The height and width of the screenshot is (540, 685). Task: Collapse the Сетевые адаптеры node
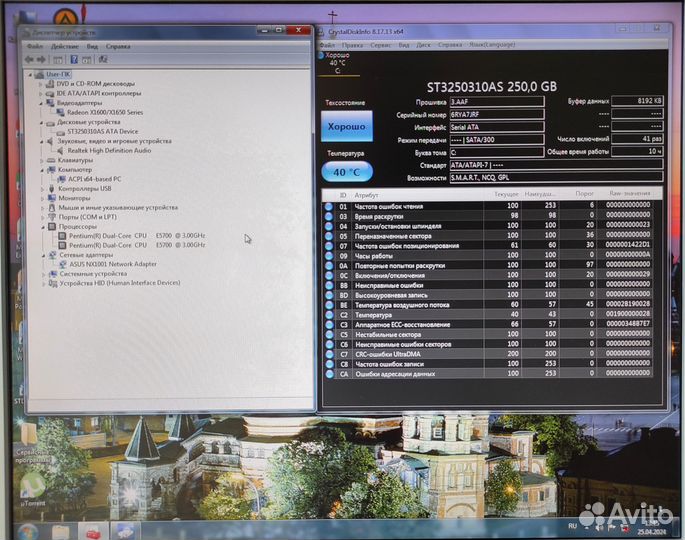(x=44, y=255)
